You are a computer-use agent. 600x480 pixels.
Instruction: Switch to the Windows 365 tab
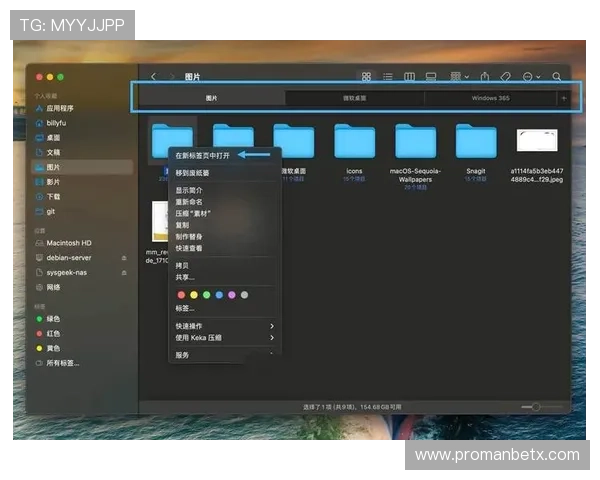490,98
